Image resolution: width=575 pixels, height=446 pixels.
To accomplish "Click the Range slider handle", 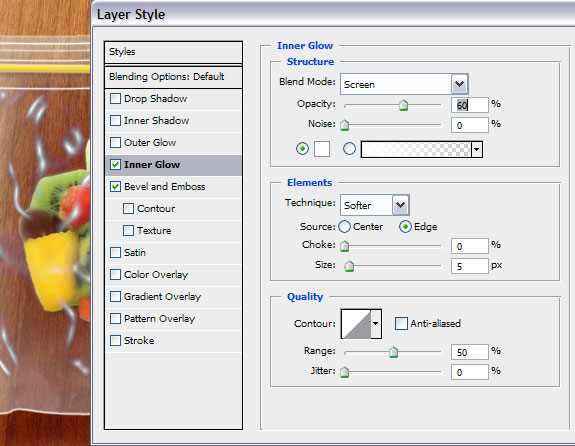I will [x=393, y=352].
